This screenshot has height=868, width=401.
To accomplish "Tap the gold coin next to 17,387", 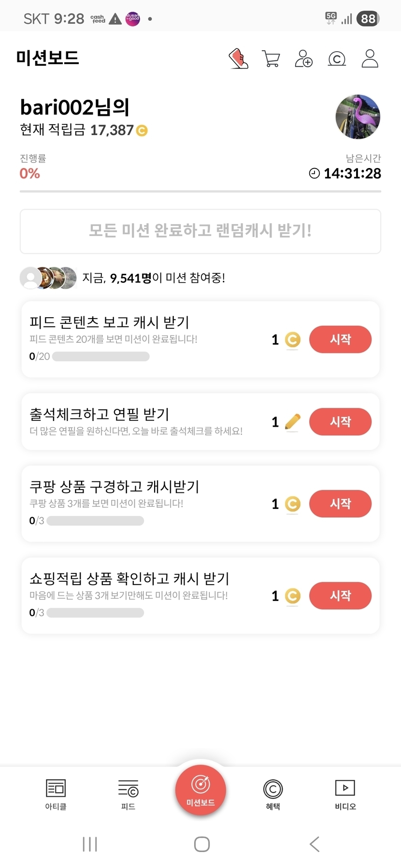I will tap(142, 130).
